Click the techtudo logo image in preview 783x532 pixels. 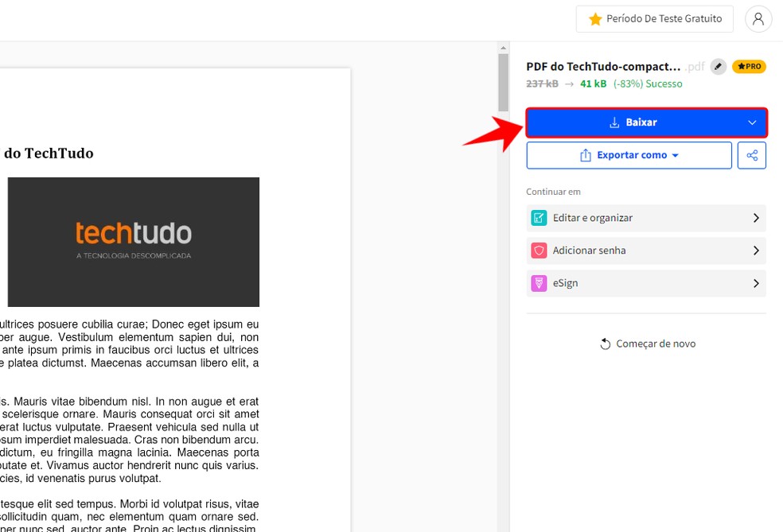(x=134, y=242)
